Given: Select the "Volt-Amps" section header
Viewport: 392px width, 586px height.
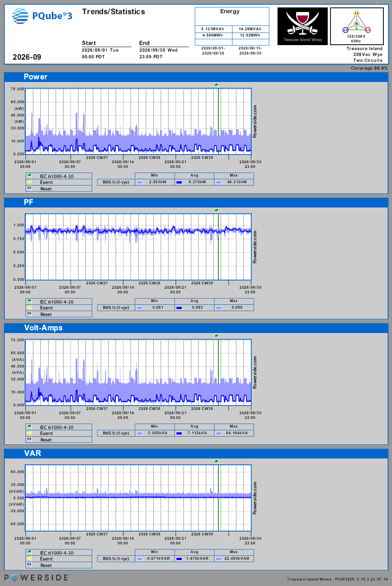Looking at the screenshot, I should point(44,328).
